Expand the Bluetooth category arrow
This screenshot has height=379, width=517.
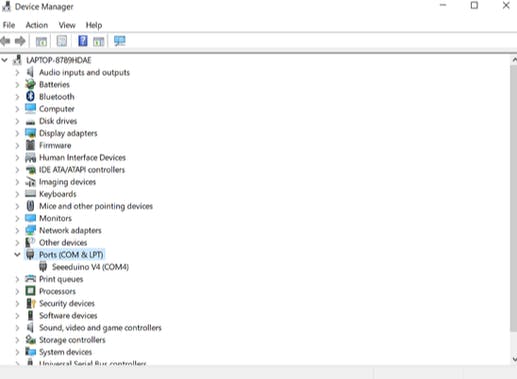tap(17, 97)
